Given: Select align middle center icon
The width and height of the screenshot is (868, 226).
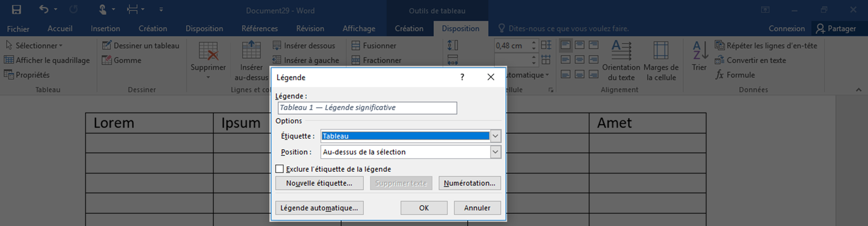Looking at the screenshot, I should (580, 59).
